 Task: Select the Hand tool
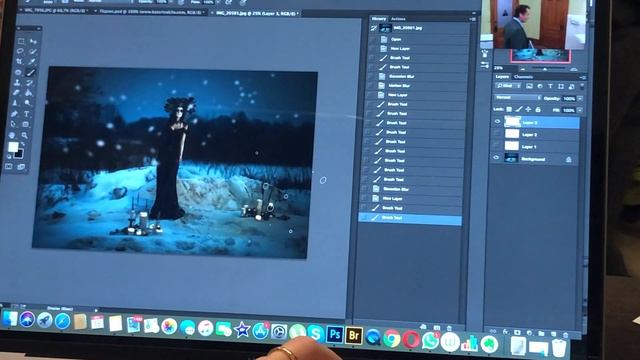point(12,135)
